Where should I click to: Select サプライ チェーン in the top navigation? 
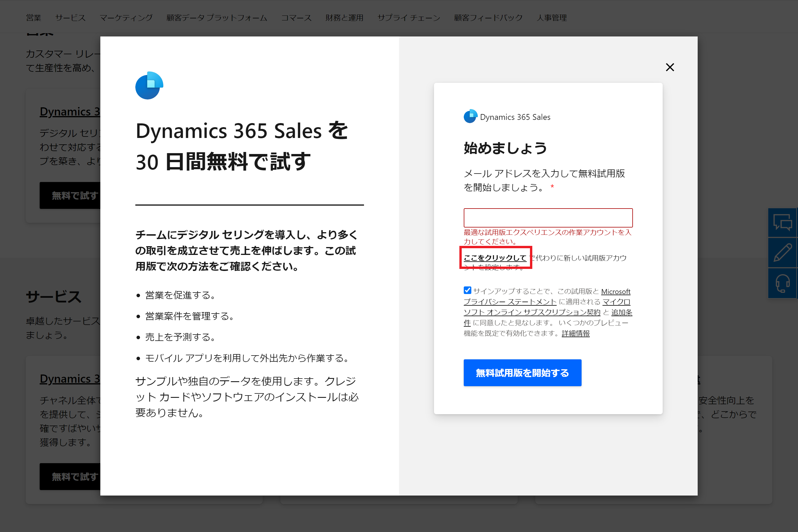point(409,17)
